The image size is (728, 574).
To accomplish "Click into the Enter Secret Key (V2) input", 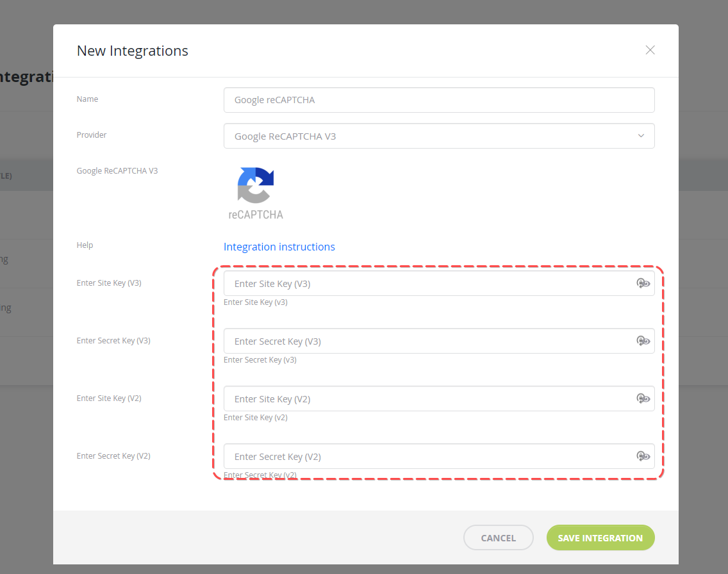I will [x=439, y=456].
